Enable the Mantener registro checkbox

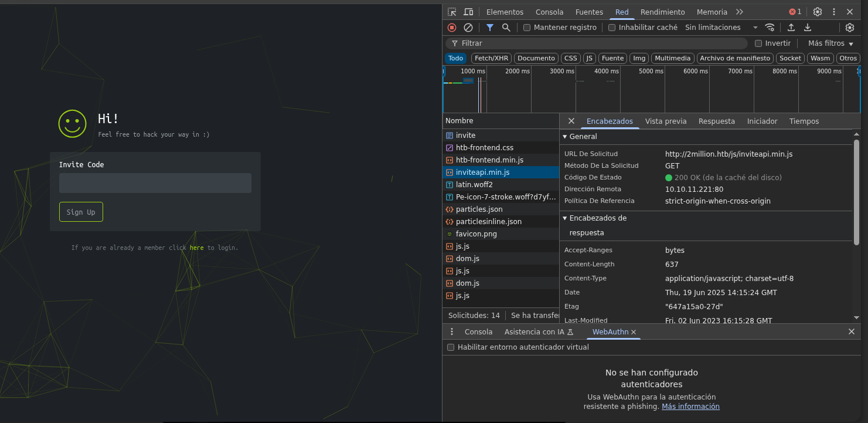pyautogui.click(x=527, y=28)
